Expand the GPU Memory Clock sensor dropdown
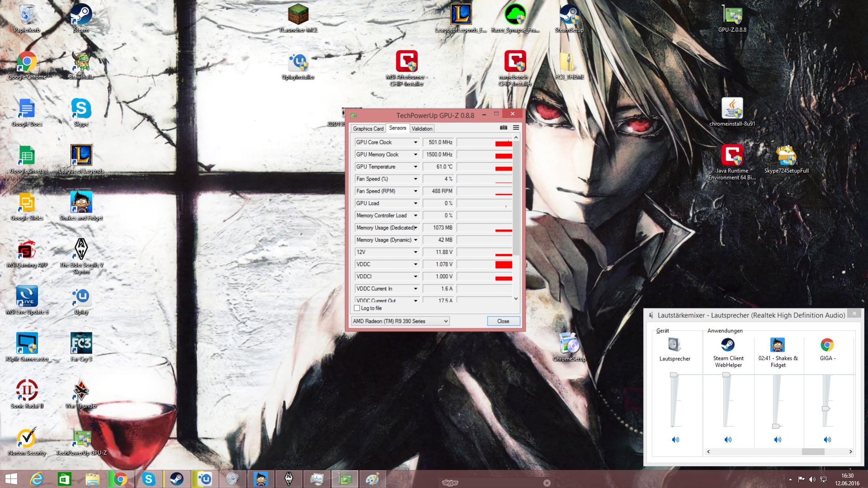The image size is (868, 488). coord(415,155)
